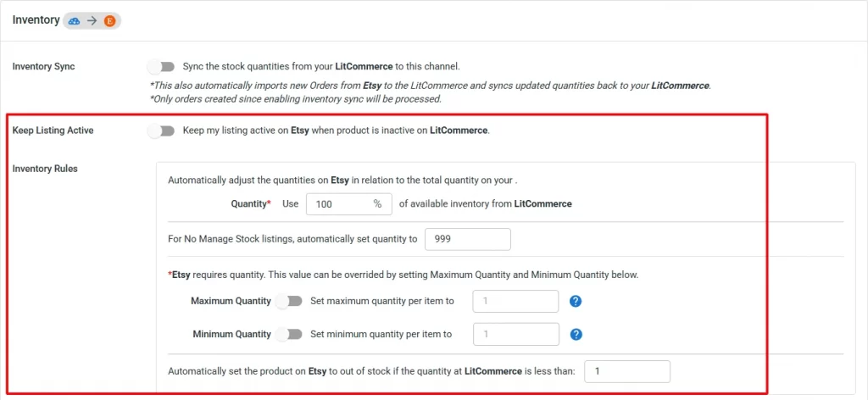This screenshot has width=868, height=400.
Task: Click the LitCommerce cloud icon beside Inventory
Action: point(75,21)
